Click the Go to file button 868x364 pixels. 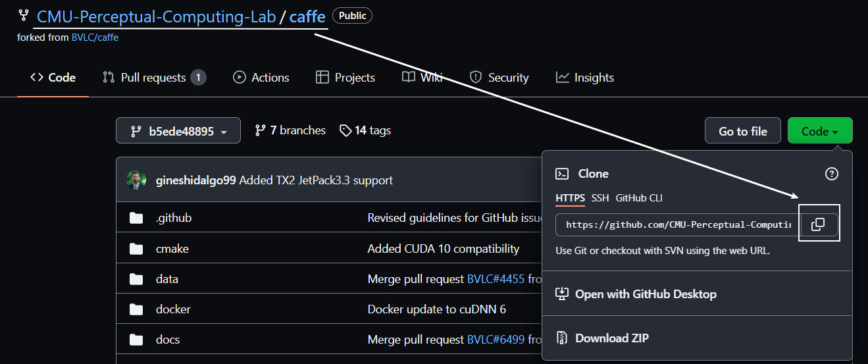(x=743, y=130)
